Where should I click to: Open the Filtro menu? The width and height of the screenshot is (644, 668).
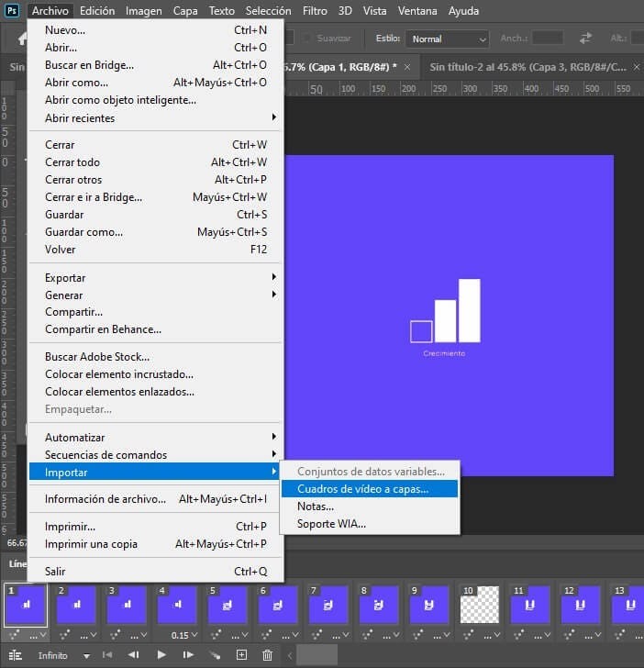[x=315, y=11]
